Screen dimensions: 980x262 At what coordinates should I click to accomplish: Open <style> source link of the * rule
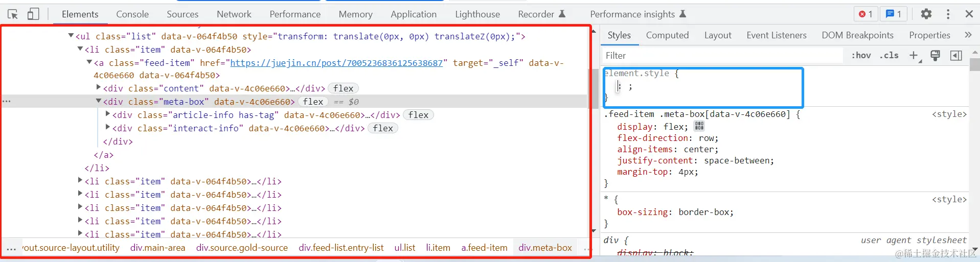coord(949,200)
